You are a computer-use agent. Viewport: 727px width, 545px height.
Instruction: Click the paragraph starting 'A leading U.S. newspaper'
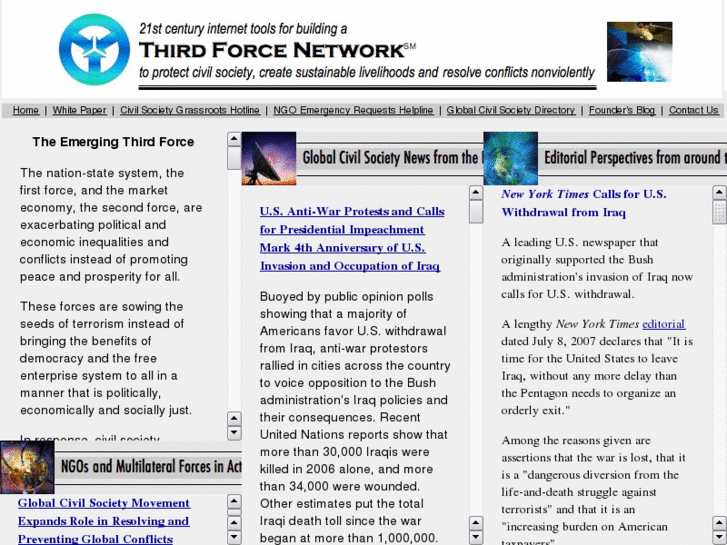click(x=597, y=268)
